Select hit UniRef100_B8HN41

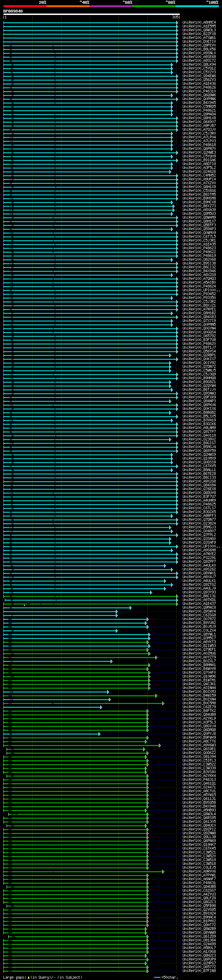pos(199,665)
